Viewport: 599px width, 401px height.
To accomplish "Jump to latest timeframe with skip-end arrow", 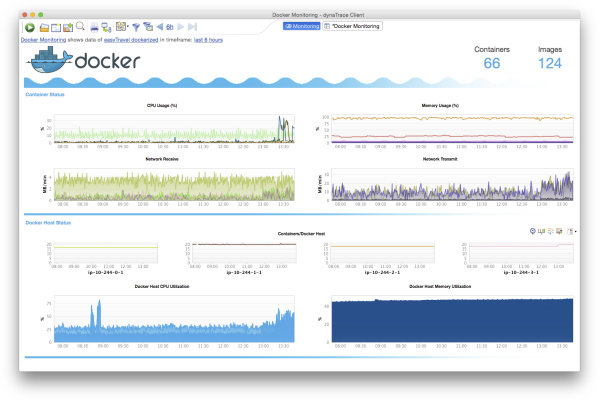I will [193, 27].
